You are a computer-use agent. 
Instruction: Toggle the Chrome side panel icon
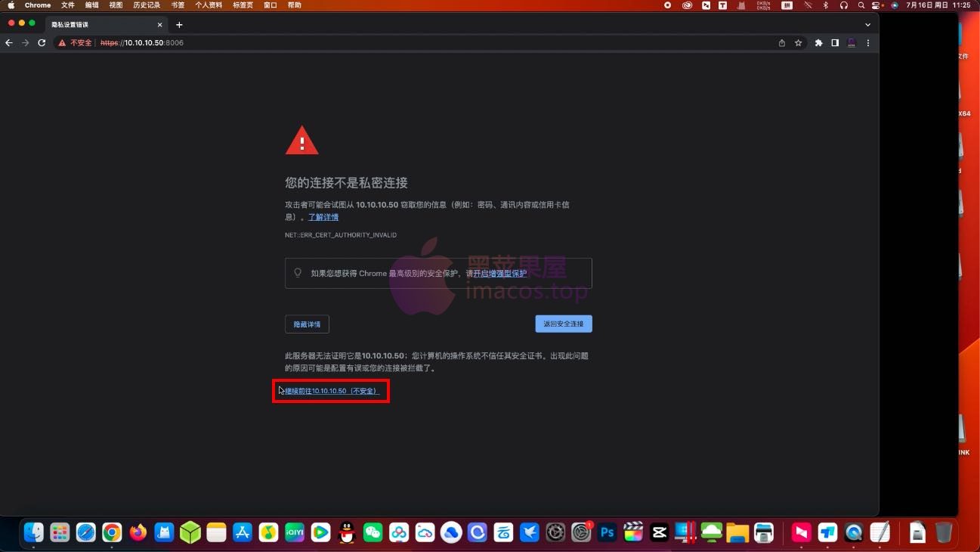835,43
